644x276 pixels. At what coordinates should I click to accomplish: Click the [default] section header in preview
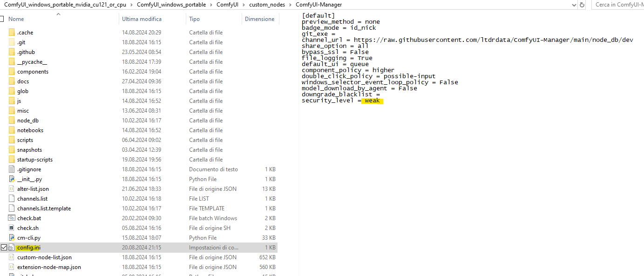(x=319, y=16)
